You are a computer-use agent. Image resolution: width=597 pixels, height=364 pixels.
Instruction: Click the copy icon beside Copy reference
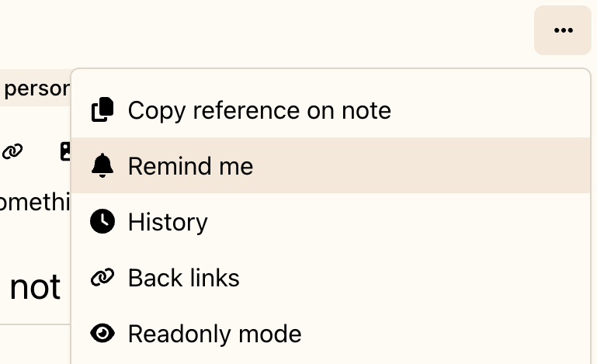pyautogui.click(x=102, y=110)
